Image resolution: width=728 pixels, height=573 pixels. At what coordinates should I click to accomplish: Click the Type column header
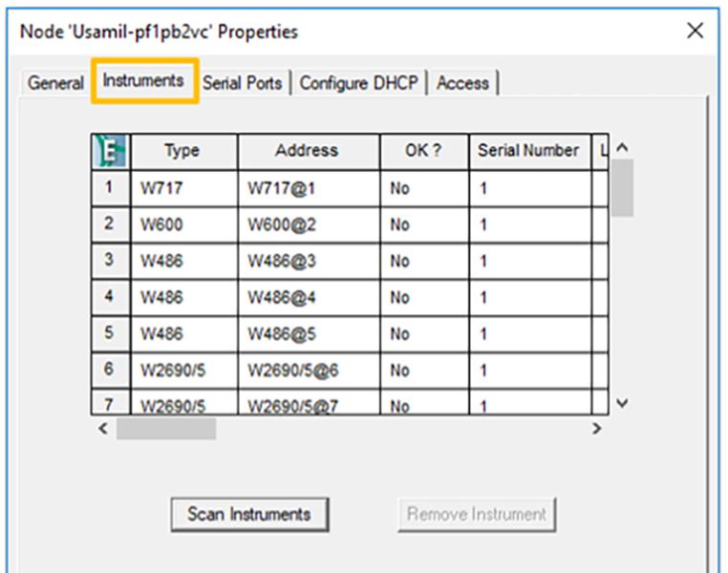pyautogui.click(x=182, y=151)
